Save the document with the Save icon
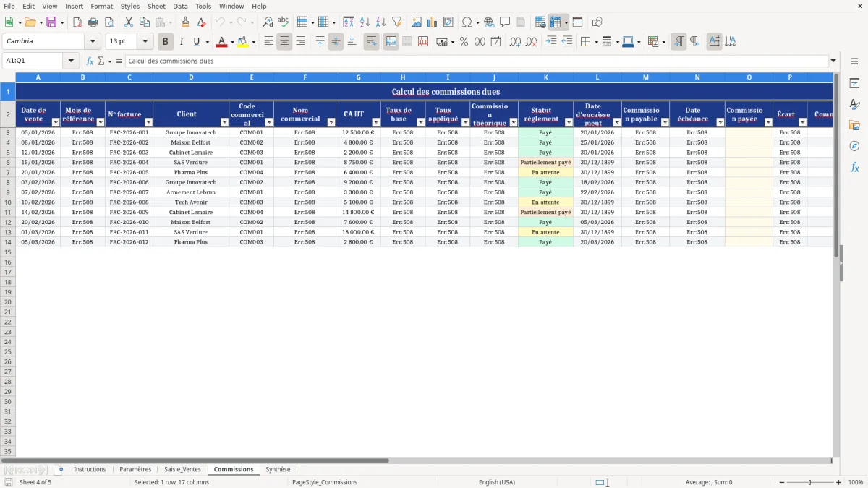The image size is (868, 488). click(51, 22)
